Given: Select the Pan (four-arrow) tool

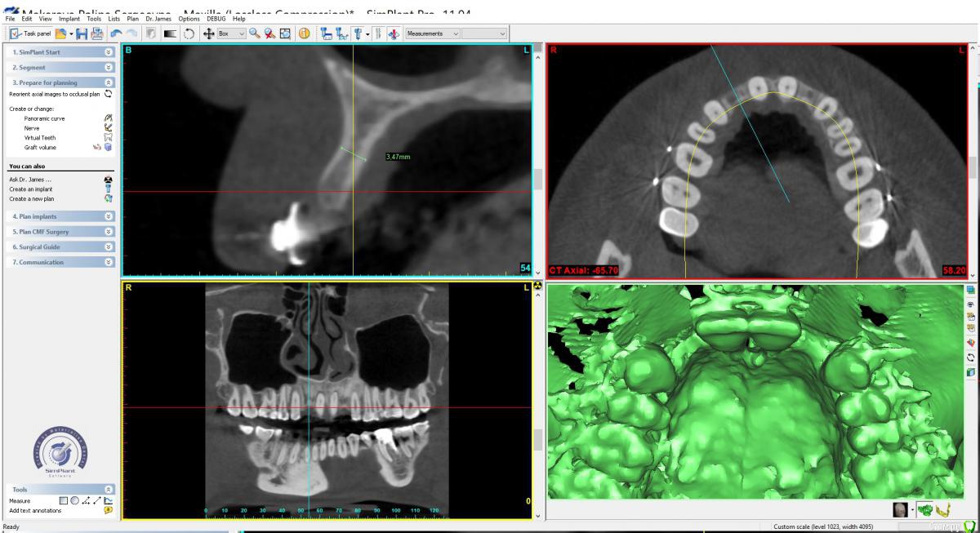Looking at the screenshot, I should pos(208,33).
